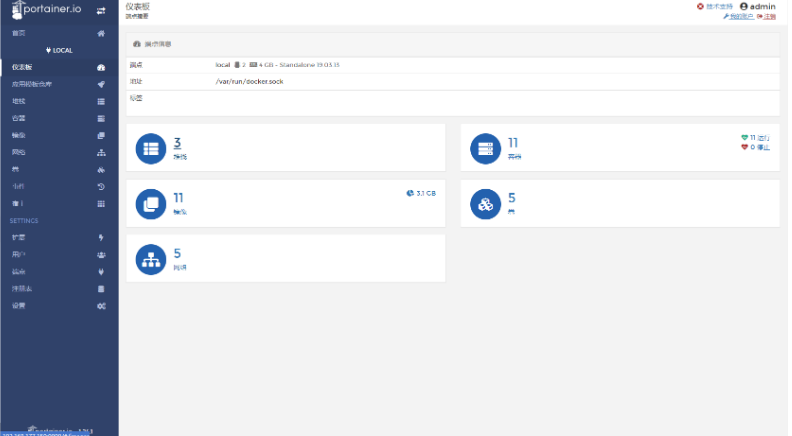Click the technical support link with red icon
Screen dimensions: 792x436
714,7
